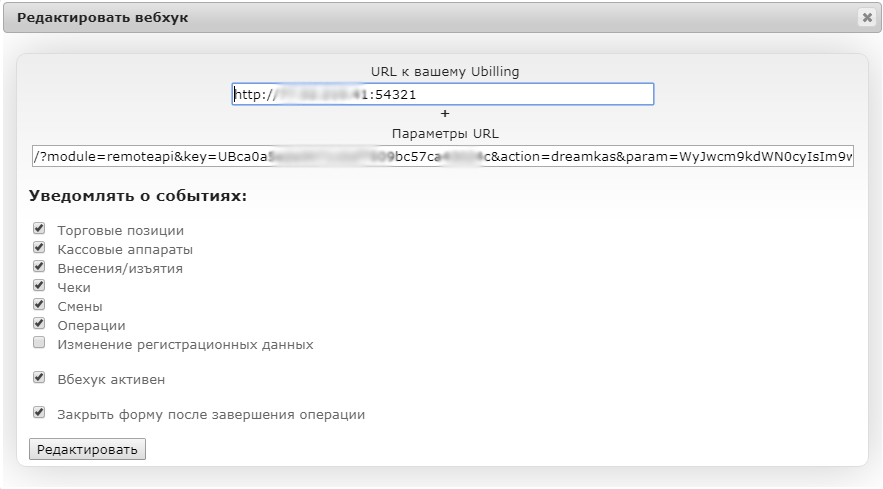
Task: Click the 'Параметры URL' label text
Action: [444, 133]
